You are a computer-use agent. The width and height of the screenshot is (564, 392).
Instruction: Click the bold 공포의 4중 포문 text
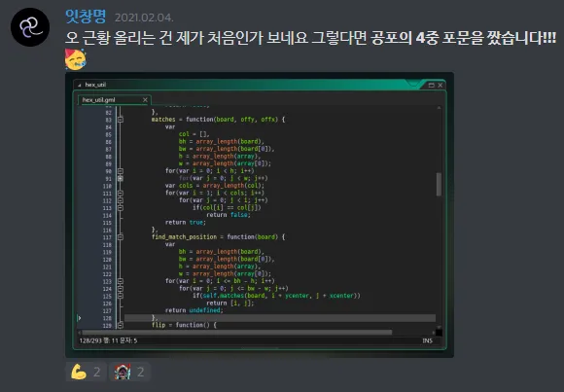pos(426,37)
